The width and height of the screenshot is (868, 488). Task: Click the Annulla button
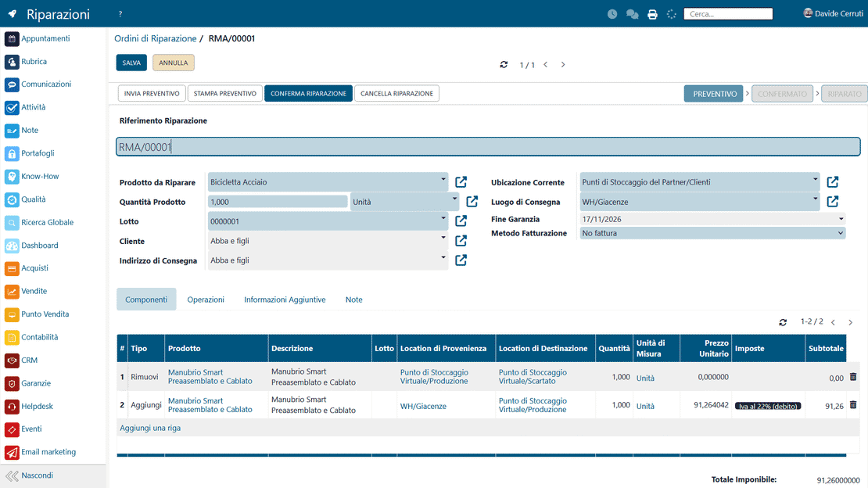click(174, 63)
